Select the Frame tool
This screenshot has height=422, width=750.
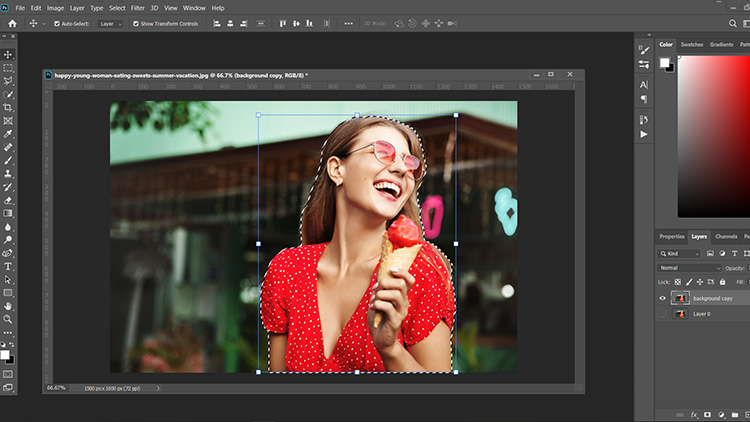[8, 121]
